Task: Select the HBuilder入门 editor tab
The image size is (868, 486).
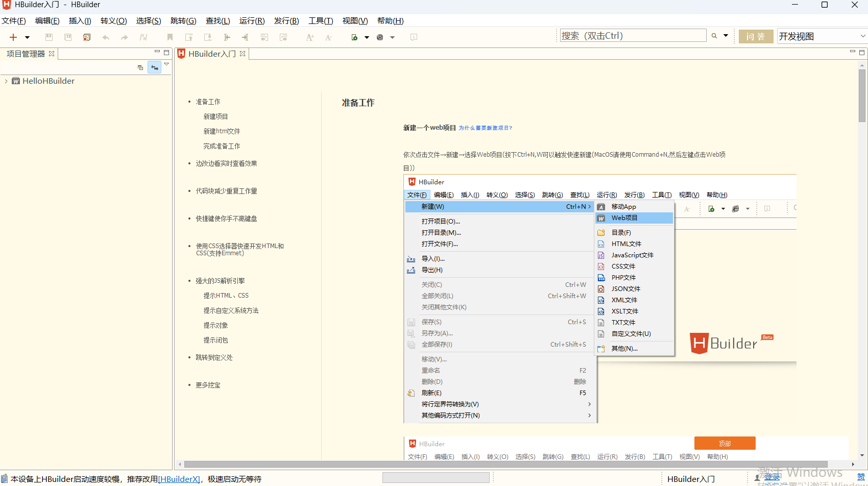Action: (x=211, y=54)
